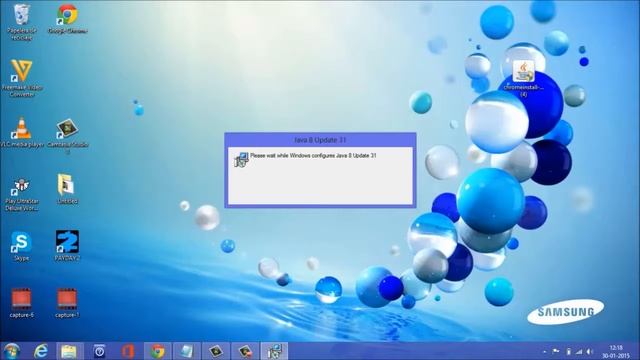This screenshot has width=640, height=360.
Task: Open the Recycle Bin desktop icon
Action: [x=22, y=21]
